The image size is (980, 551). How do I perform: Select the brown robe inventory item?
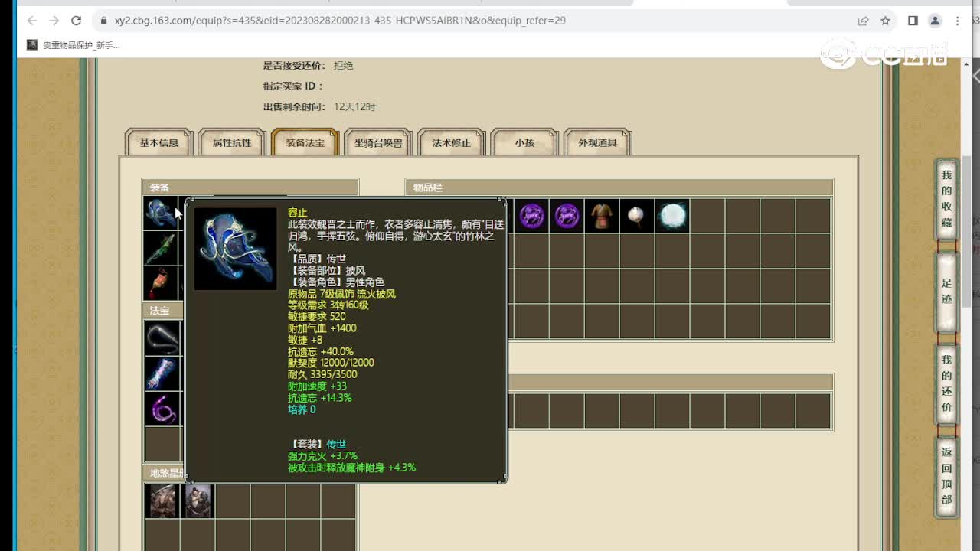[x=603, y=216]
